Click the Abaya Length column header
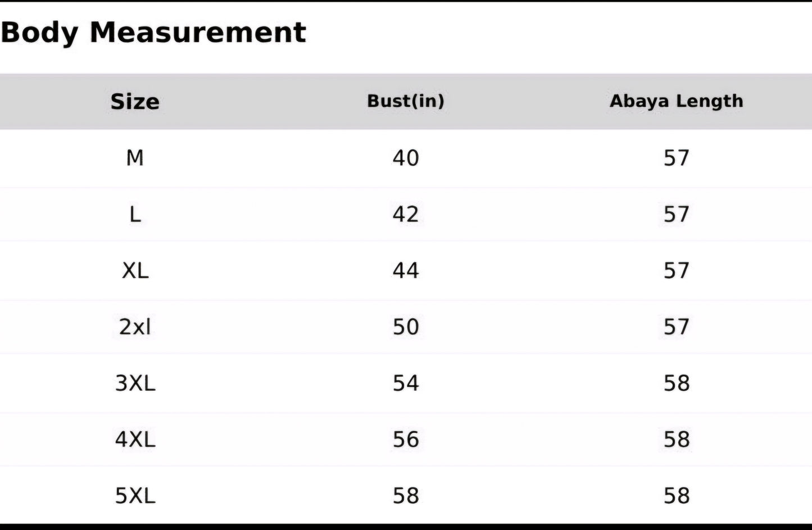This screenshot has height=530, width=812. click(676, 101)
